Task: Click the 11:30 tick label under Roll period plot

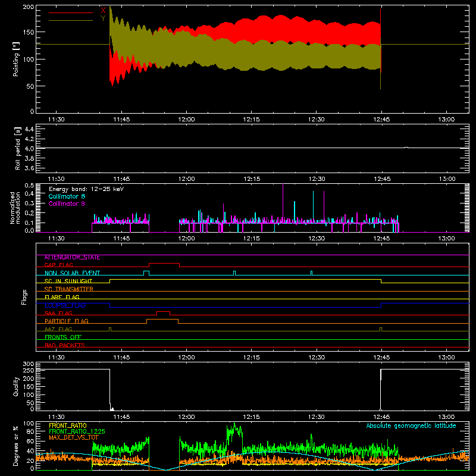Action: [56, 179]
